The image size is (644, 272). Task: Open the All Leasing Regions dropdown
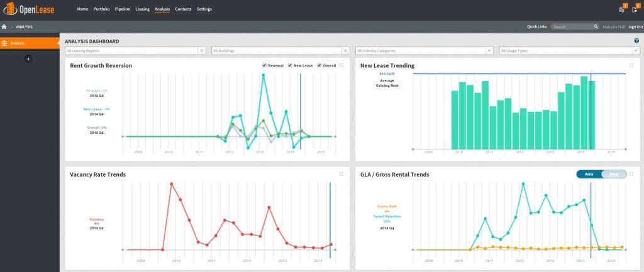point(135,51)
